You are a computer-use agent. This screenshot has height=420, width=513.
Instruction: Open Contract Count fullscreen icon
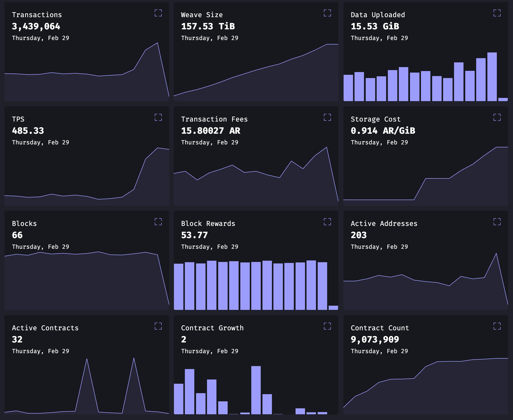[497, 326]
